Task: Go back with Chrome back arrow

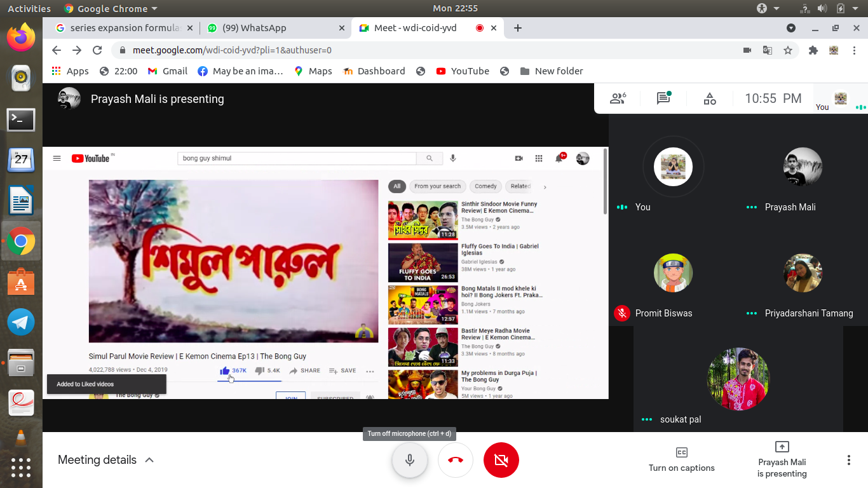Action: coord(57,50)
